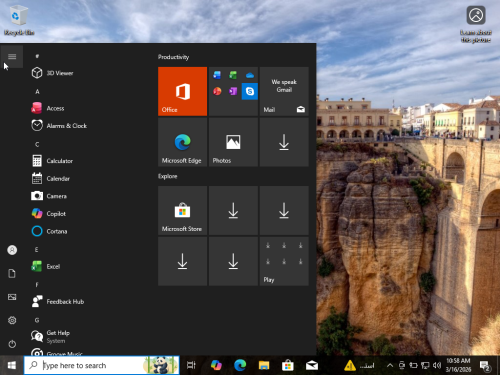Click the taskbar search box

pos(102,365)
